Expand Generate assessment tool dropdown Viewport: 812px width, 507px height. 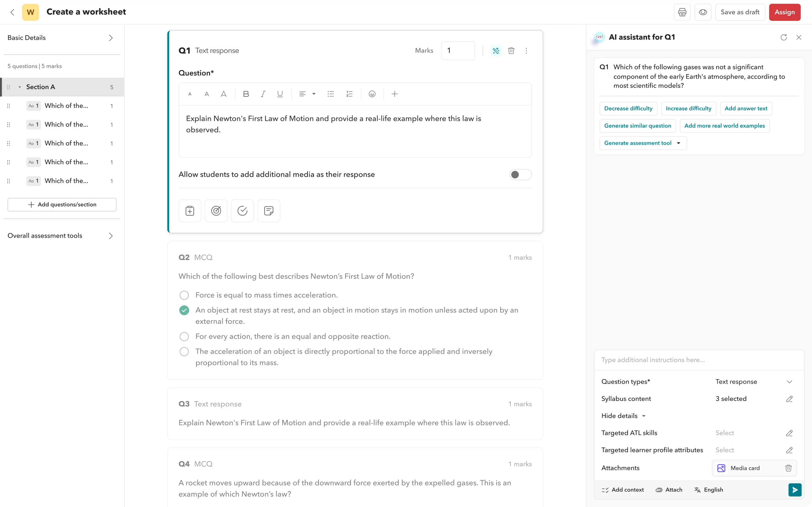678,143
